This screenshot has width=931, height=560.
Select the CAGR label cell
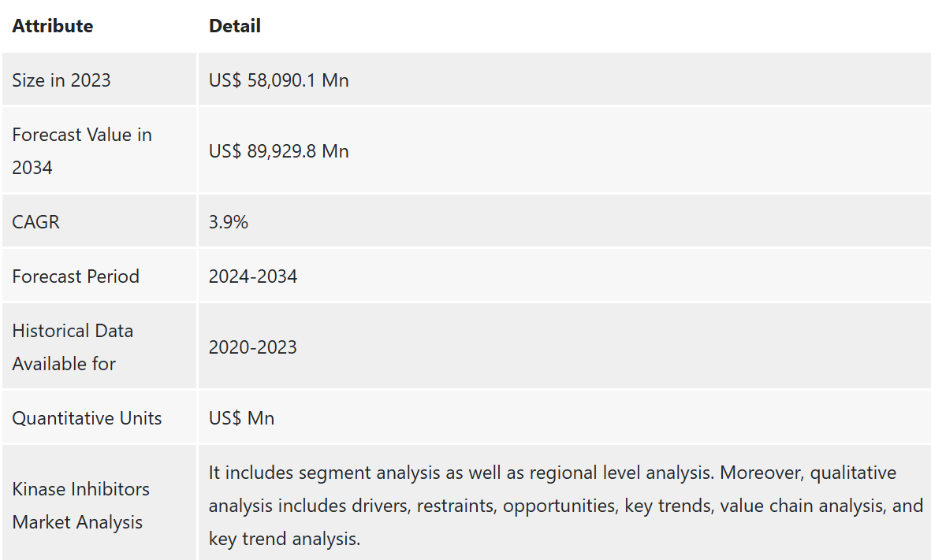pyautogui.click(x=99, y=221)
